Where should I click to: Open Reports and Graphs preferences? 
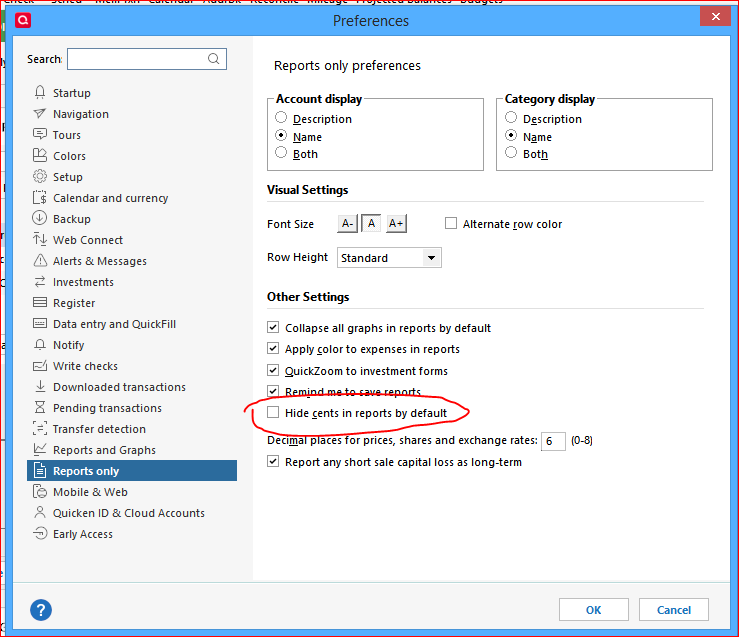point(104,450)
